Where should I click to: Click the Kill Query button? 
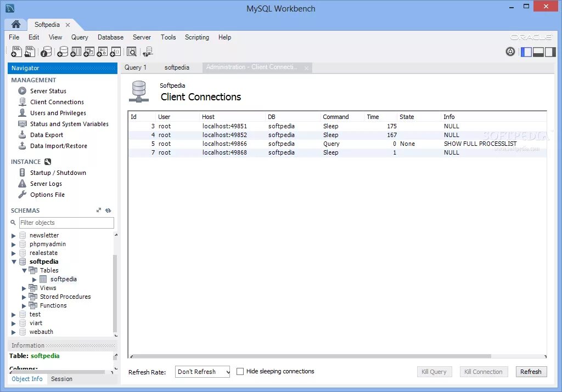[434, 372]
